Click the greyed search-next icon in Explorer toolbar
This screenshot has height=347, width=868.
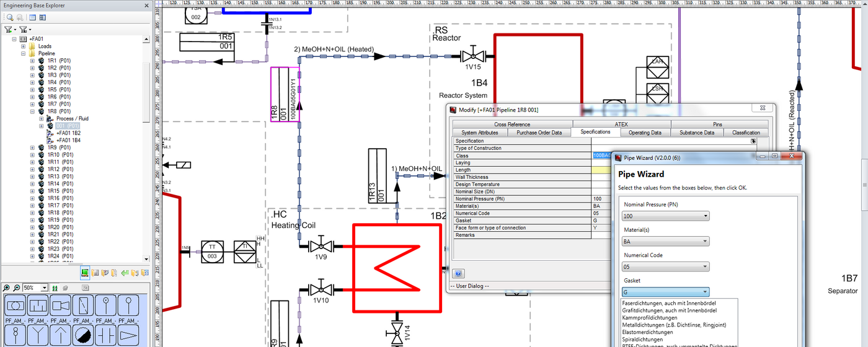click(20, 17)
